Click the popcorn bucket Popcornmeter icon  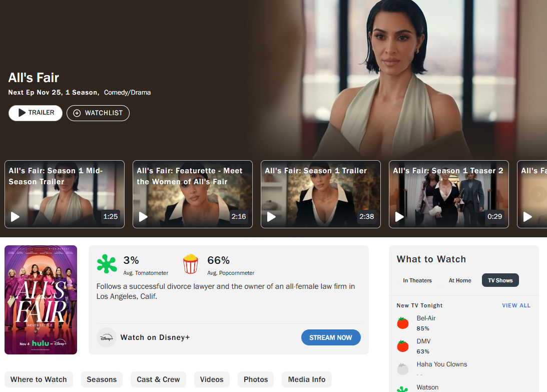(x=191, y=264)
